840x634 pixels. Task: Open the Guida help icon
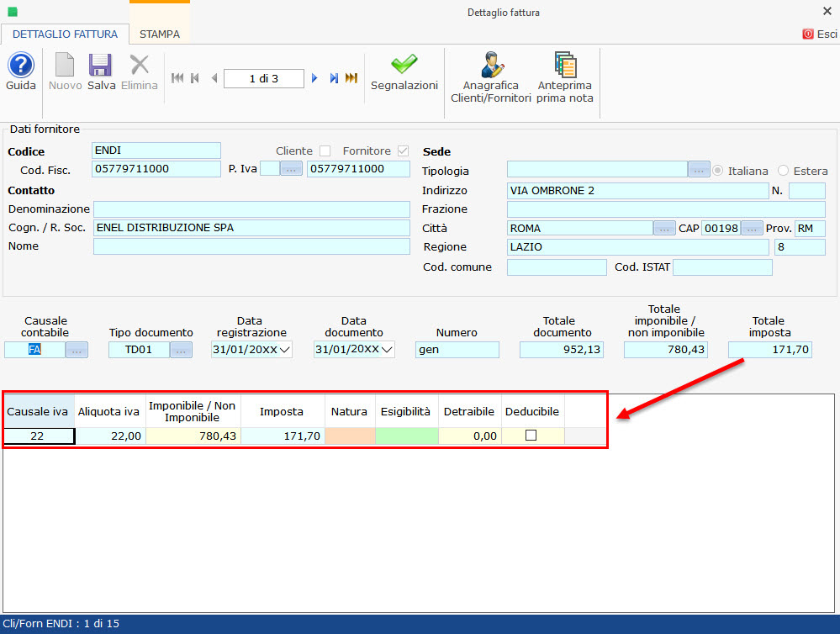click(x=21, y=66)
